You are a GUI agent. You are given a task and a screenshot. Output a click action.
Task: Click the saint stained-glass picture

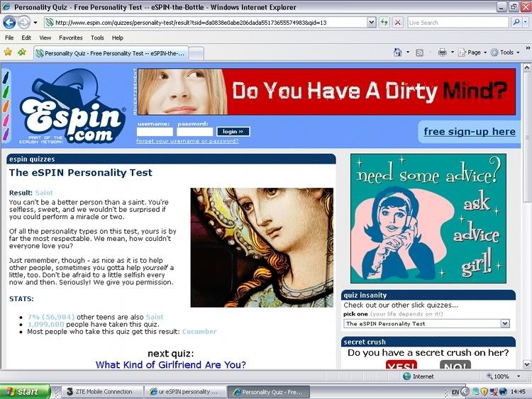coord(262,247)
